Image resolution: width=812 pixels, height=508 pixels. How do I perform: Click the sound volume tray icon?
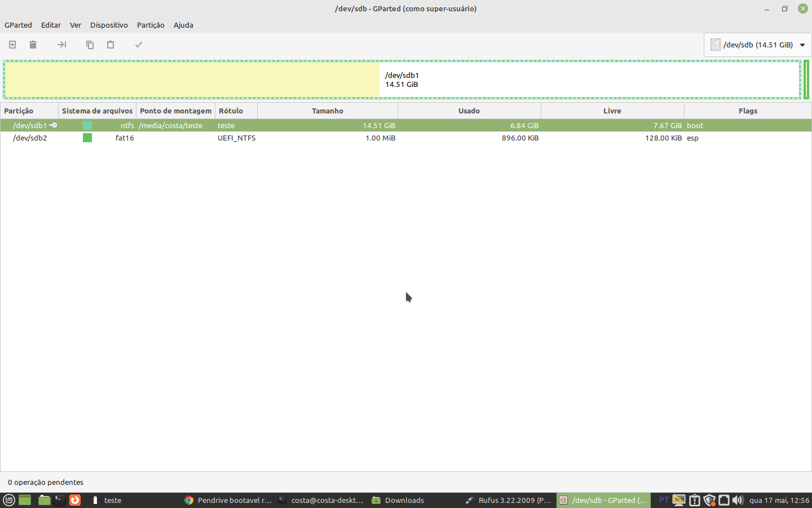(738, 500)
